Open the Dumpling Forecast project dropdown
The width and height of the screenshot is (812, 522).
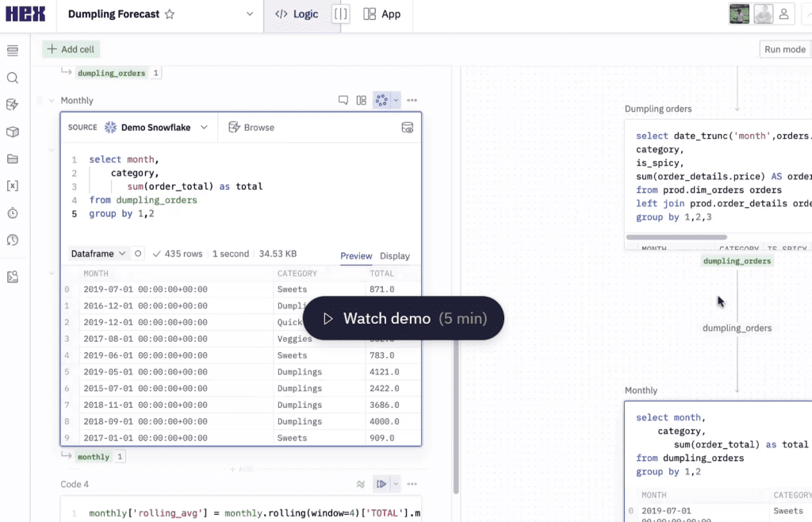point(249,13)
